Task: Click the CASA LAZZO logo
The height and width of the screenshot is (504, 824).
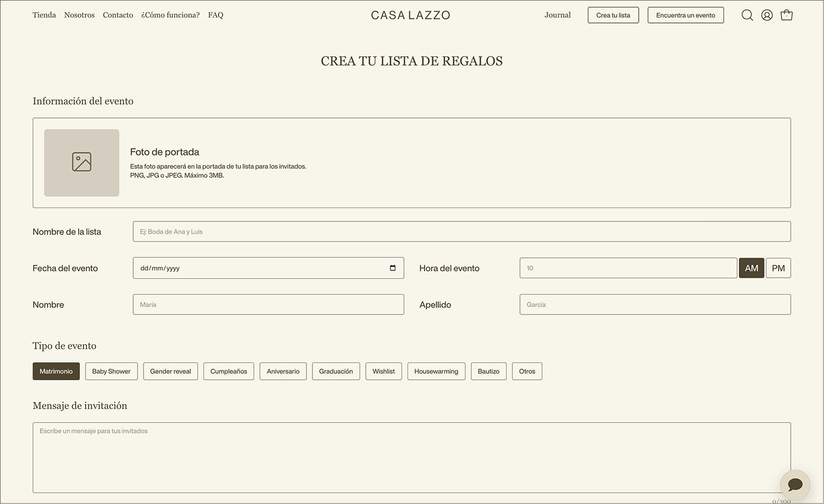Action: [410, 15]
